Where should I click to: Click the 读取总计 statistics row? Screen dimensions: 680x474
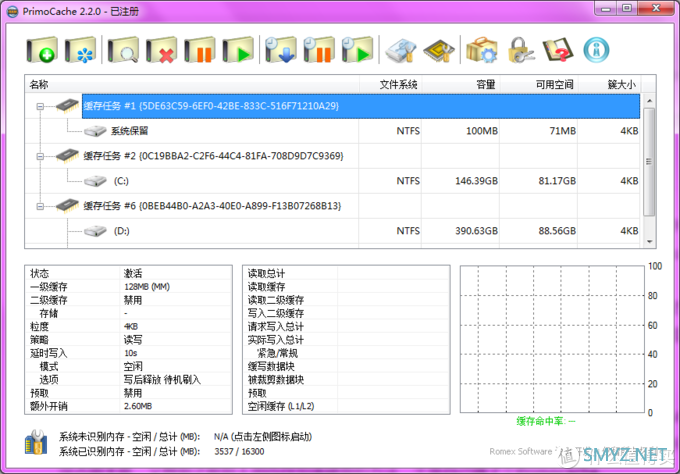(x=346, y=273)
